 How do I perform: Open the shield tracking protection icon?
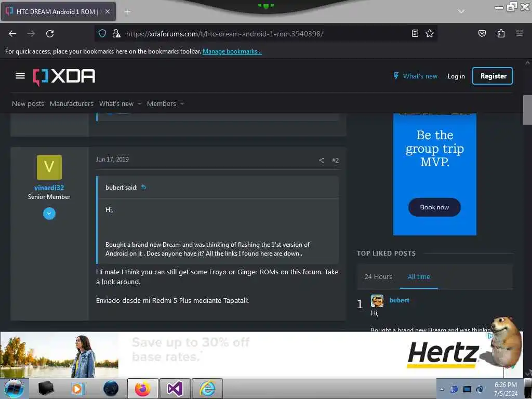pyautogui.click(x=102, y=33)
